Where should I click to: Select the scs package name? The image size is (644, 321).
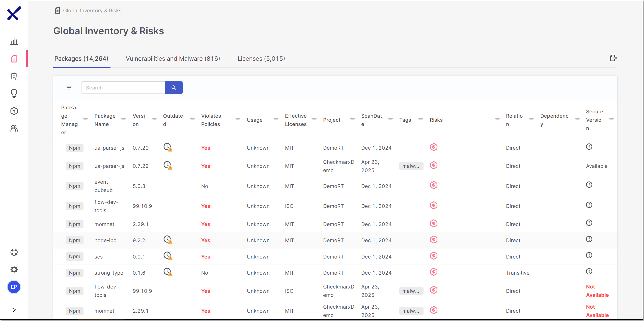tap(98, 257)
